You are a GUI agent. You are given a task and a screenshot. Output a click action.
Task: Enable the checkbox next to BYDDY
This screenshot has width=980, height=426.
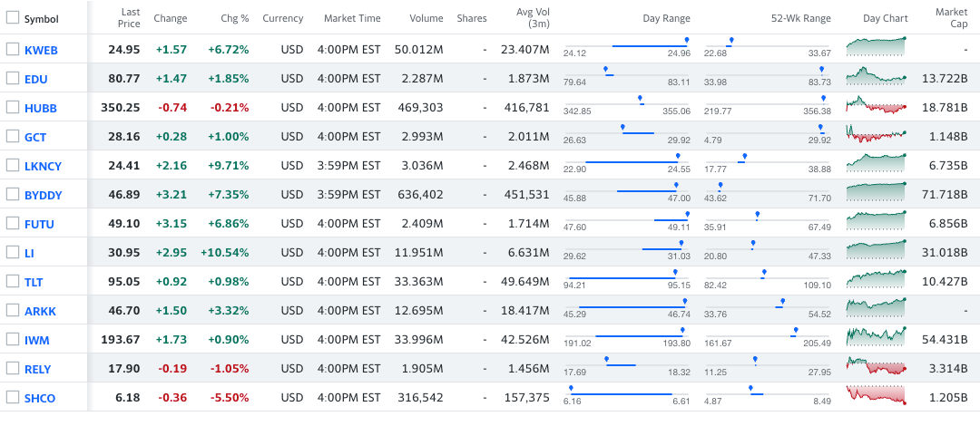pos(13,194)
